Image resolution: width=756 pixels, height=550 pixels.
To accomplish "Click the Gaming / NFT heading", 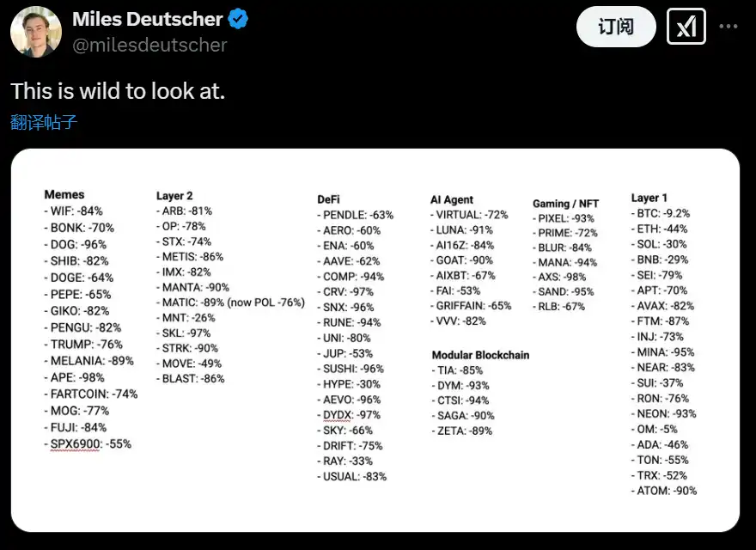I will [565, 204].
